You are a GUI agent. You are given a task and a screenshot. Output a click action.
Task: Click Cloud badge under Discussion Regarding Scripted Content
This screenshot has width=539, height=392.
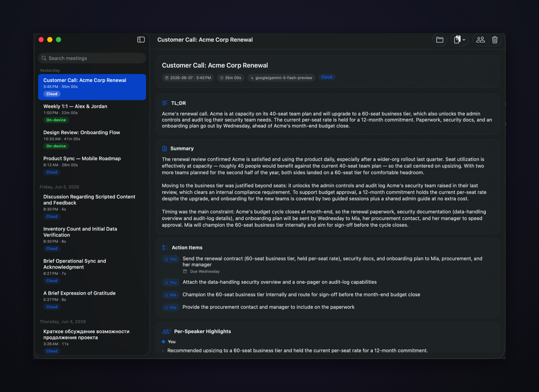[52, 217]
